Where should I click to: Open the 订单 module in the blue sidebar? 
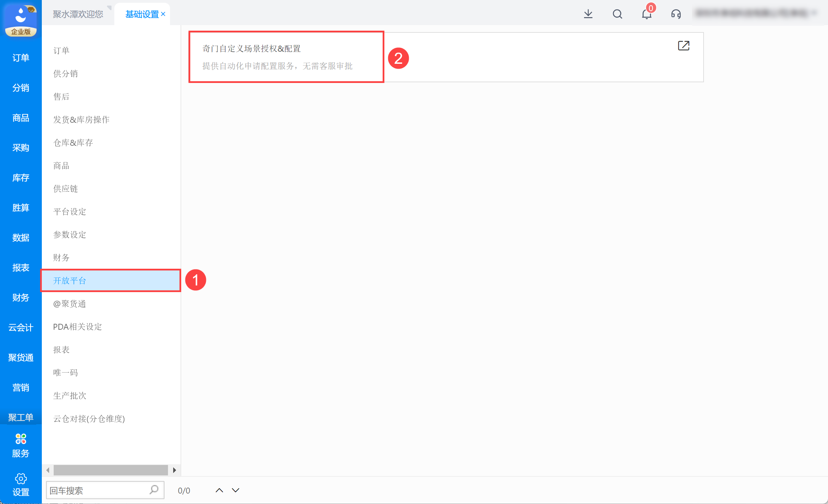click(x=21, y=58)
